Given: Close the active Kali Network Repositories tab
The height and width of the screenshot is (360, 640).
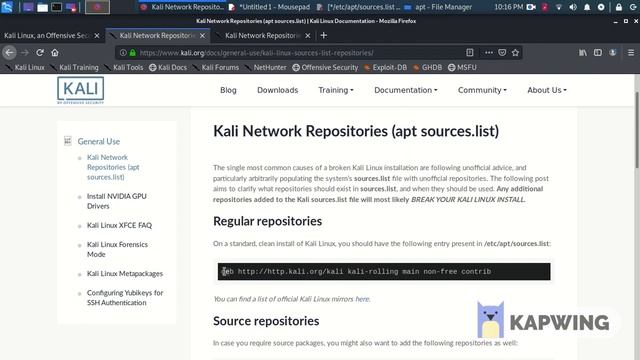Looking at the screenshot, I should click(202, 36).
